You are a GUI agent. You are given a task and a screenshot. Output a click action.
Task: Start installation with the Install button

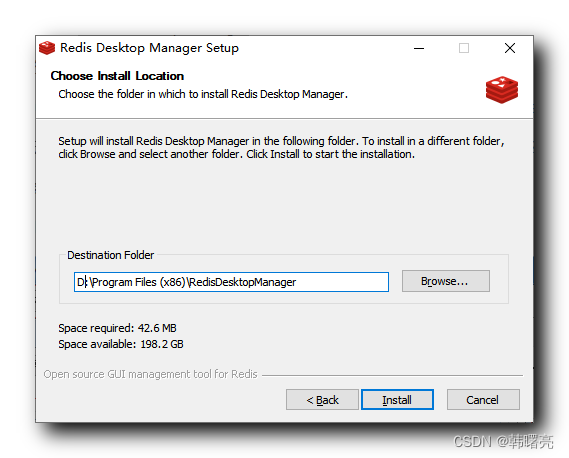(x=397, y=400)
